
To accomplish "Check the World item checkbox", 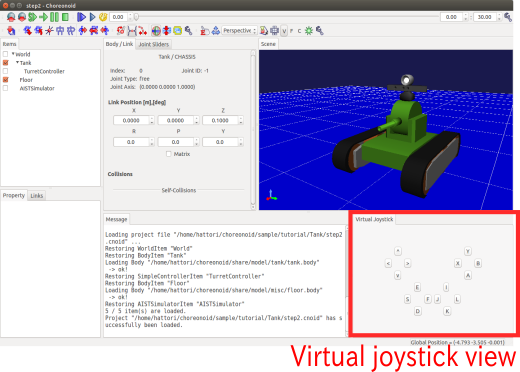I will [5, 54].
